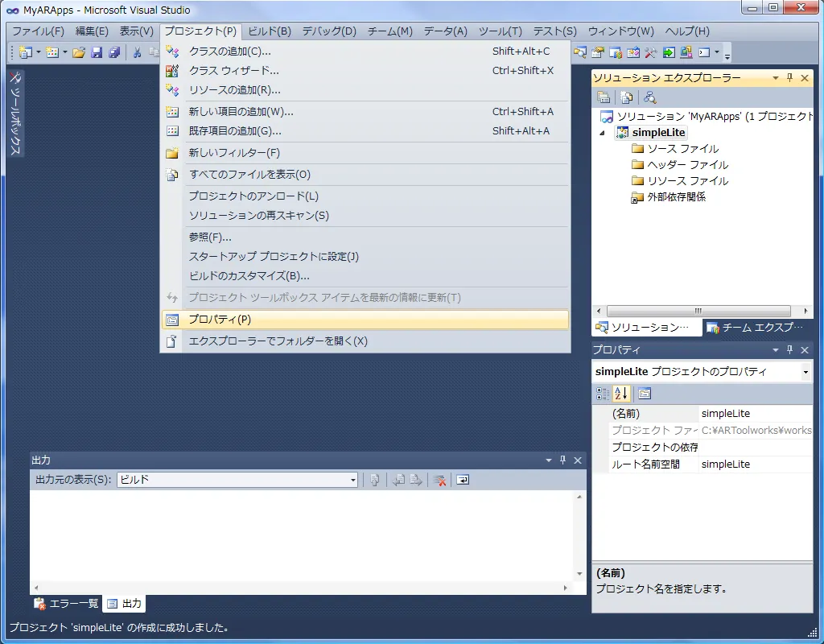Click Clear All icon in Output toolbar
This screenshot has width=824, height=644.
click(x=439, y=480)
